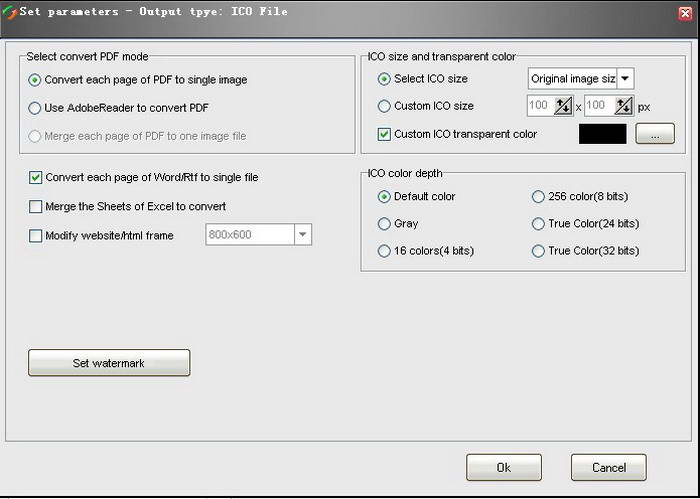Click the application logo icon in title bar
Screen dimensions: 700x499
pyautogui.click(x=9, y=12)
